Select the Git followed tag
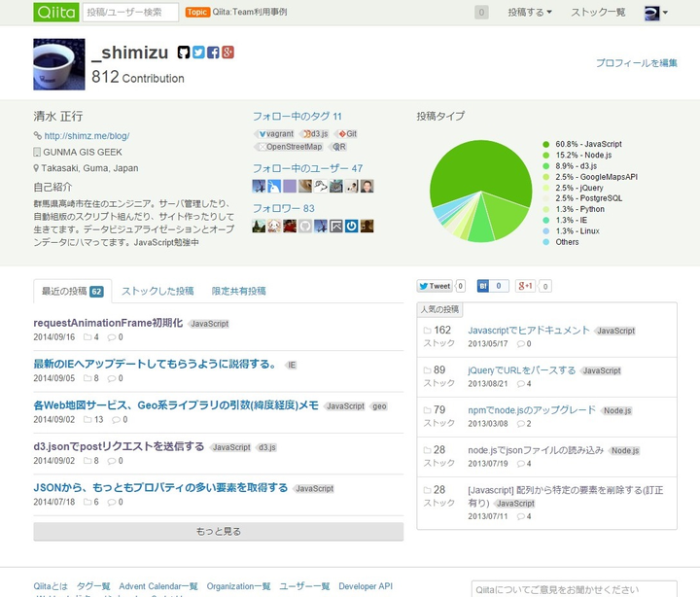The width and height of the screenshot is (700, 597). [347, 134]
